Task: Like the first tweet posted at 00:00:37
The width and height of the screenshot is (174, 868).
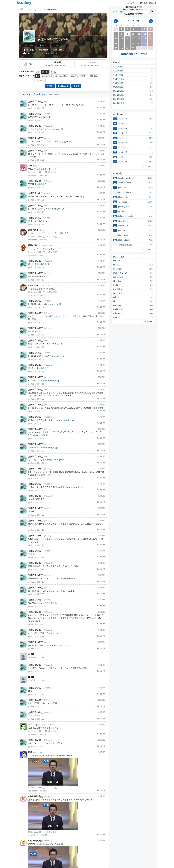Action: pos(104,108)
